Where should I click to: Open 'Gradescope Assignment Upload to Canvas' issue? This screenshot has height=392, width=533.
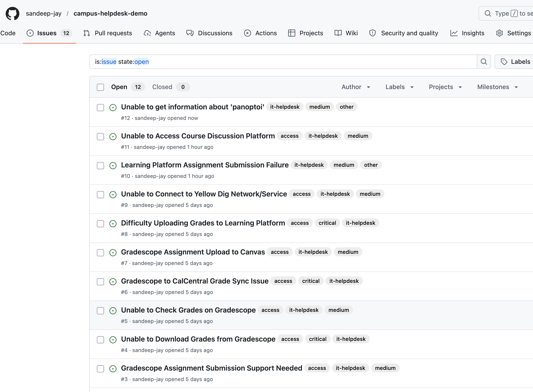click(193, 252)
